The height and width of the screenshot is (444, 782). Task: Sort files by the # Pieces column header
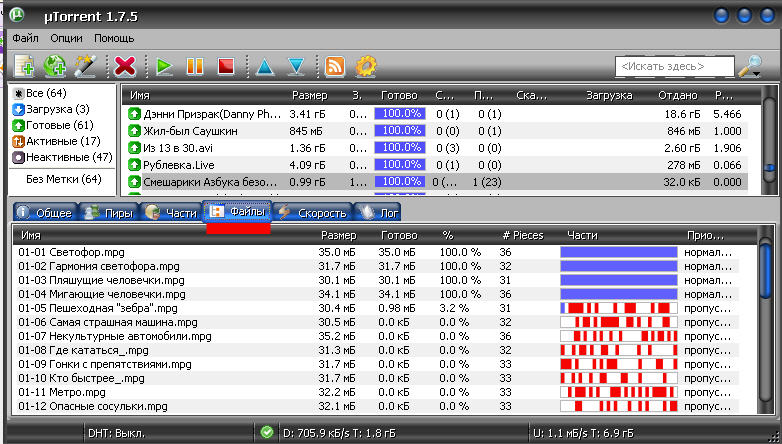[523, 235]
